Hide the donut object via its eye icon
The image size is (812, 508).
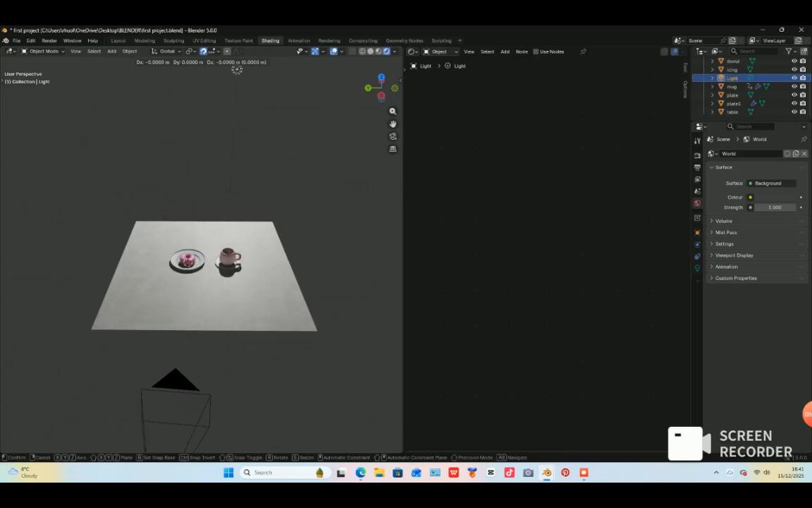794,61
